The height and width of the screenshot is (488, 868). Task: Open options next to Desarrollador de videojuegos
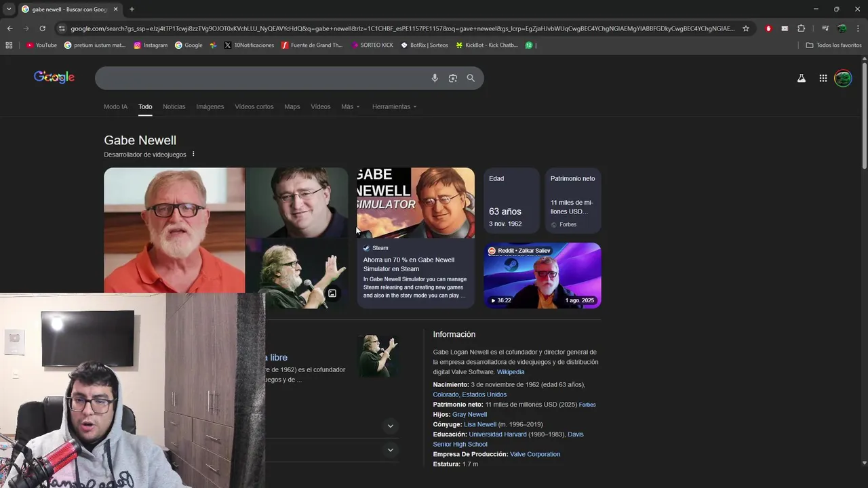193,154
